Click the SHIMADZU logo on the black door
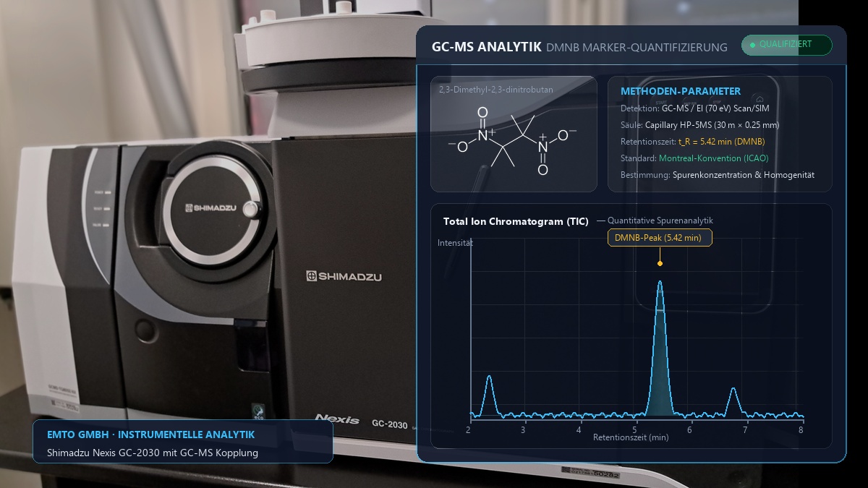868x488 pixels. (x=344, y=276)
